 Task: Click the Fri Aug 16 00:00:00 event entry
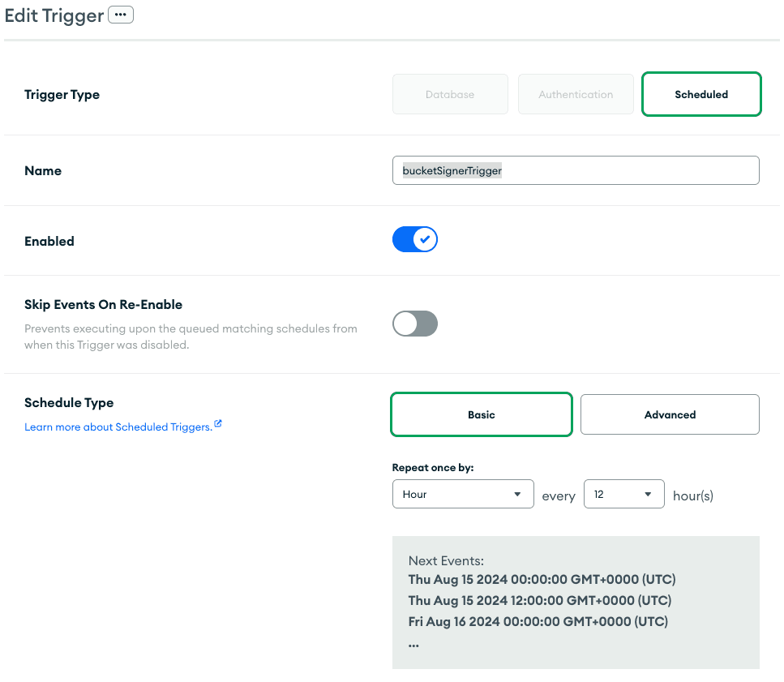tap(538, 622)
